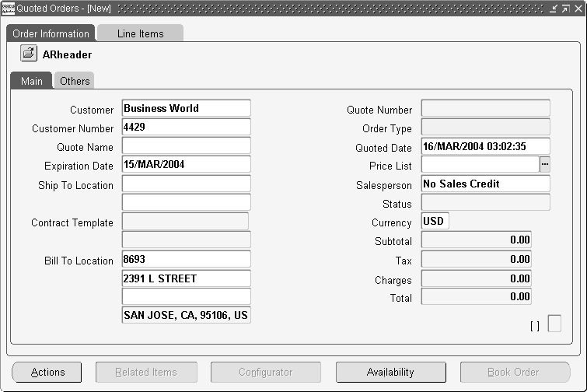
Task: Click the Order Type field
Action: 486,127
